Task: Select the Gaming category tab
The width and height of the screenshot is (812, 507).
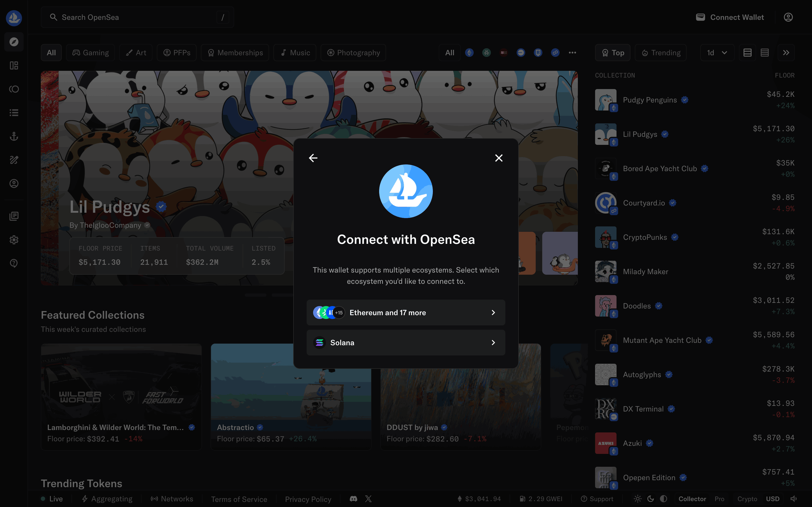Action: [90, 53]
